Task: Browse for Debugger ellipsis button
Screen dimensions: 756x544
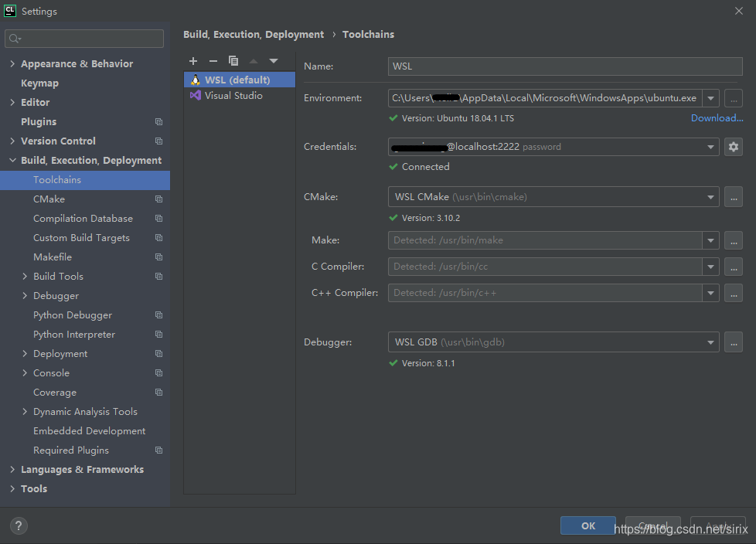Action: pos(734,342)
